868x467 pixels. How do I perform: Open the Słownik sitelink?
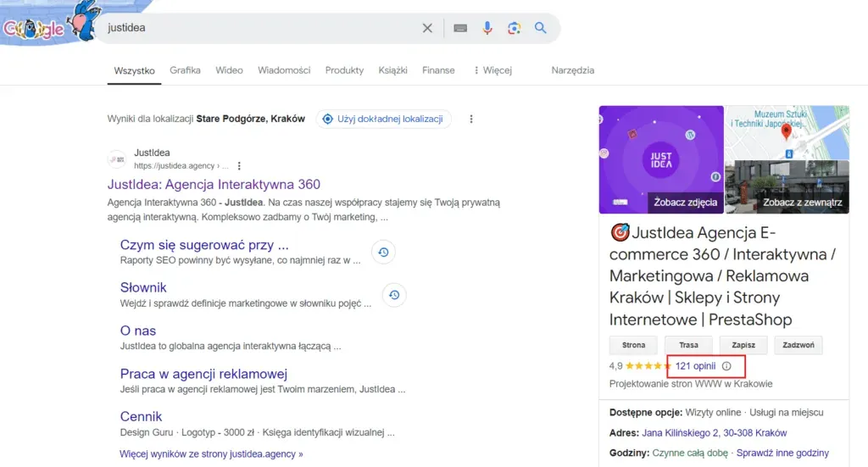143,287
